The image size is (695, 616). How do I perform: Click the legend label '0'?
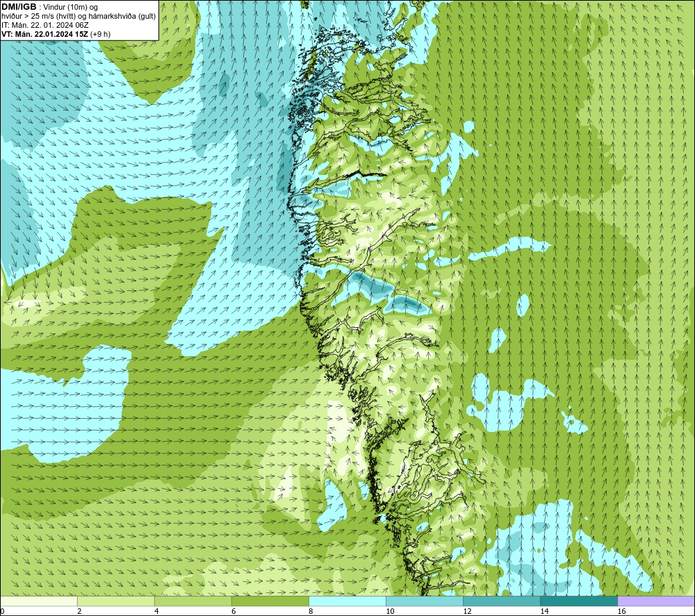2,612
